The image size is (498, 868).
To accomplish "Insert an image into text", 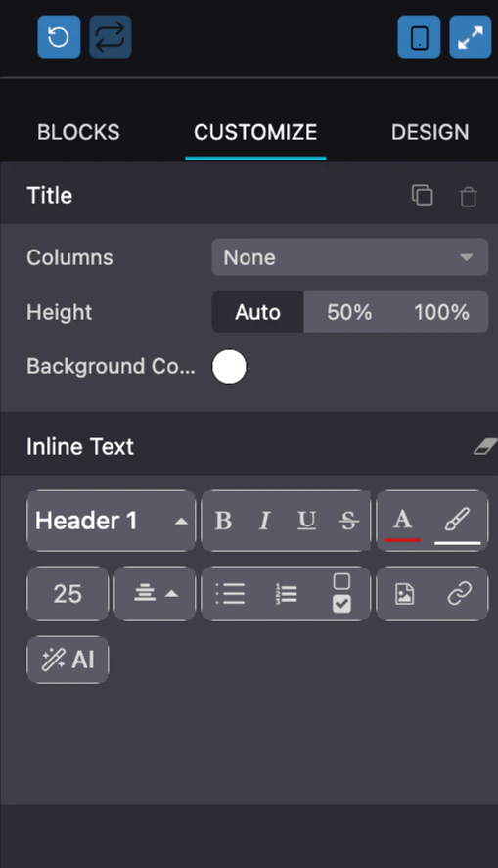I will pyautogui.click(x=404, y=594).
